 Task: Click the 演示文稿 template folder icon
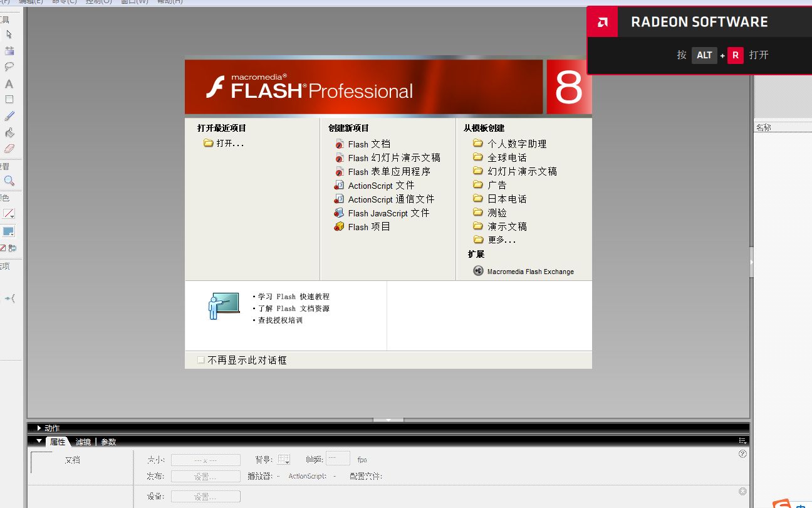pyautogui.click(x=478, y=226)
